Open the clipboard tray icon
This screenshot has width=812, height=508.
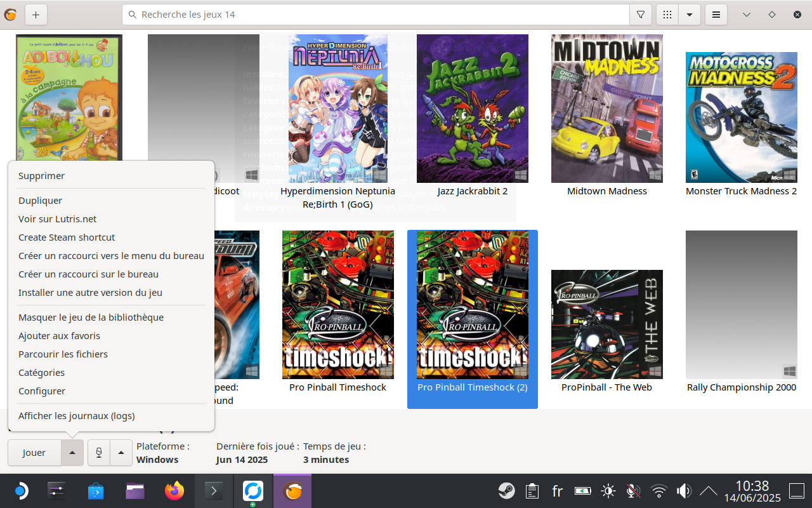pos(532,491)
